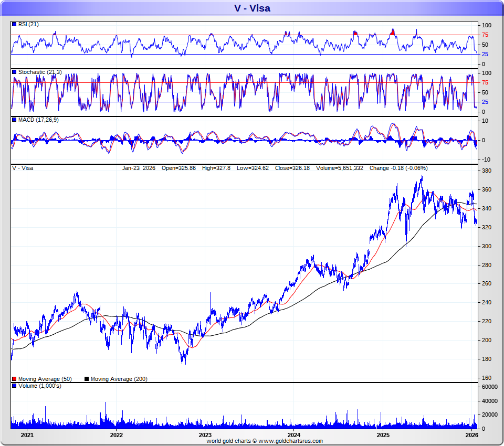
Task: Click the black Moving Average (200) swatch
Action: [x=87, y=379]
